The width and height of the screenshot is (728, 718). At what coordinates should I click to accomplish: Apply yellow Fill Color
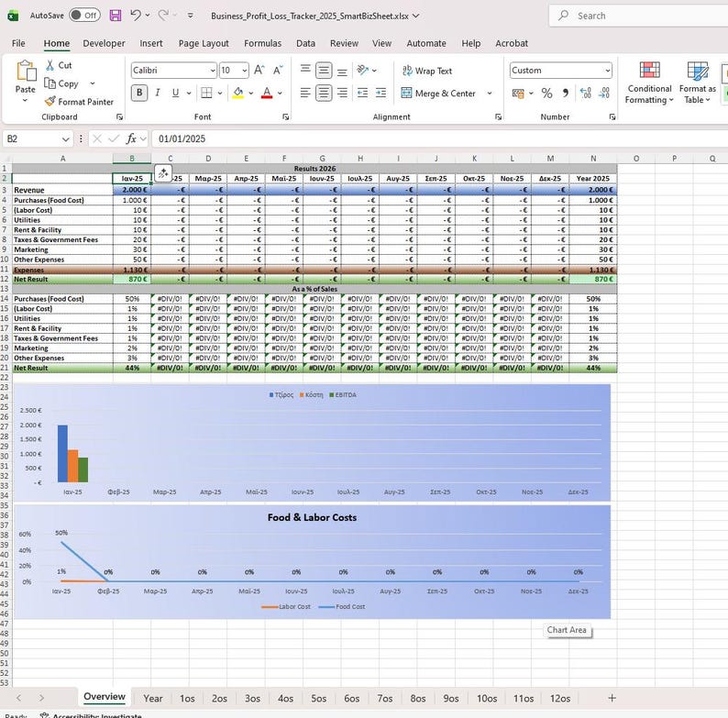(x=238, y=93)
